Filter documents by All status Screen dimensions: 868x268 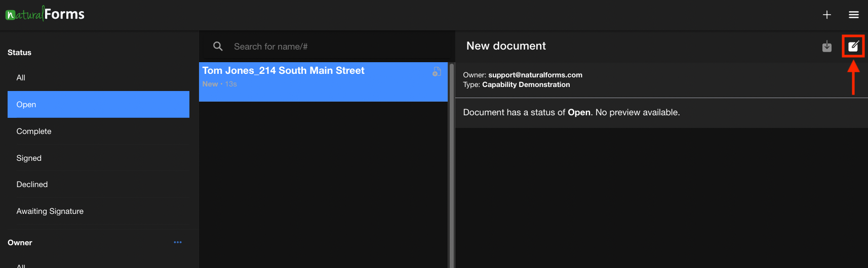coord(98,78)
